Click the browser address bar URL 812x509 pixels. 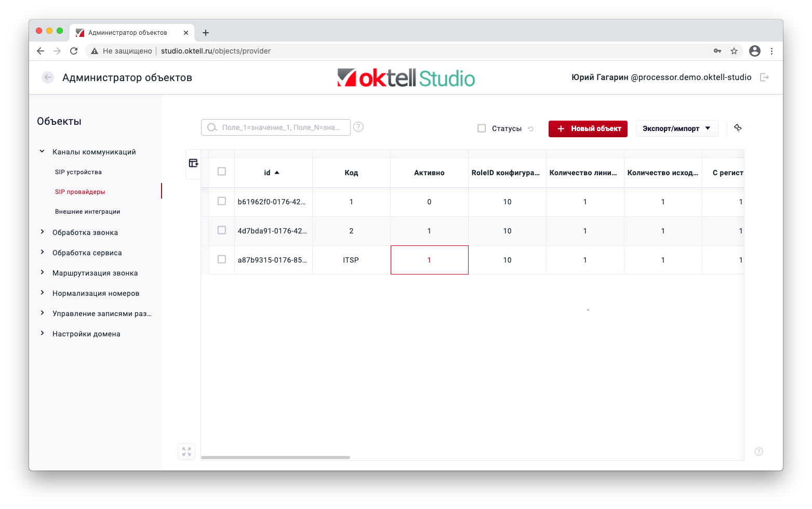216,51
